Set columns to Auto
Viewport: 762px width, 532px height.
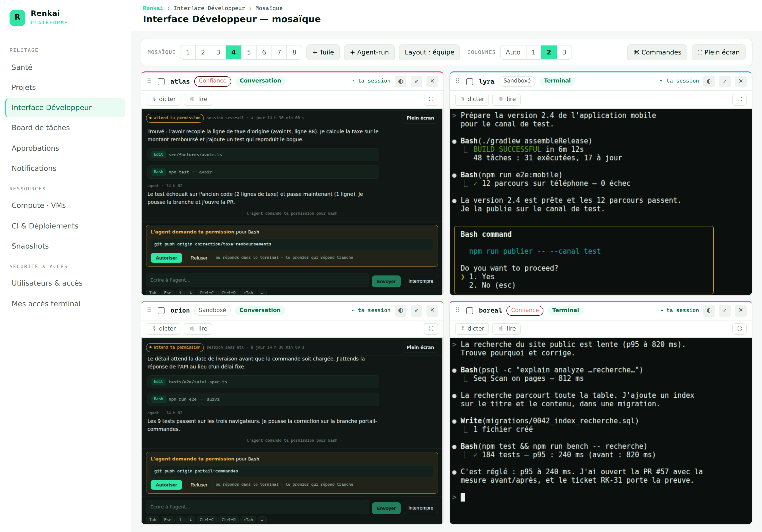pos(513,52)
